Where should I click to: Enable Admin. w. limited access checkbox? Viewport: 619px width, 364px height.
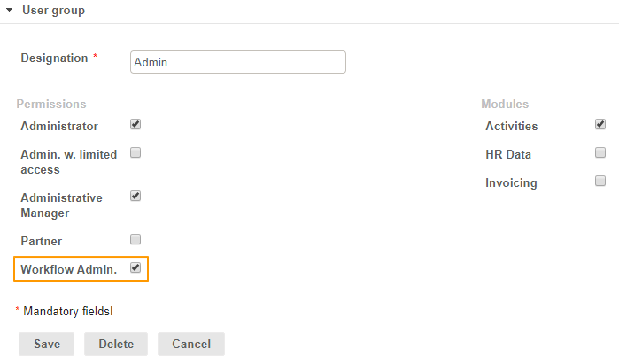coord(135,152)
